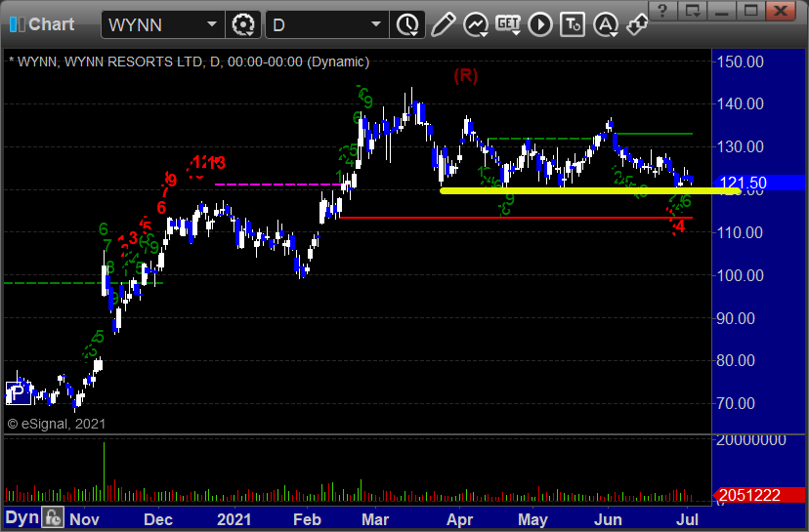Open the time template clock menu

point(407,24)
